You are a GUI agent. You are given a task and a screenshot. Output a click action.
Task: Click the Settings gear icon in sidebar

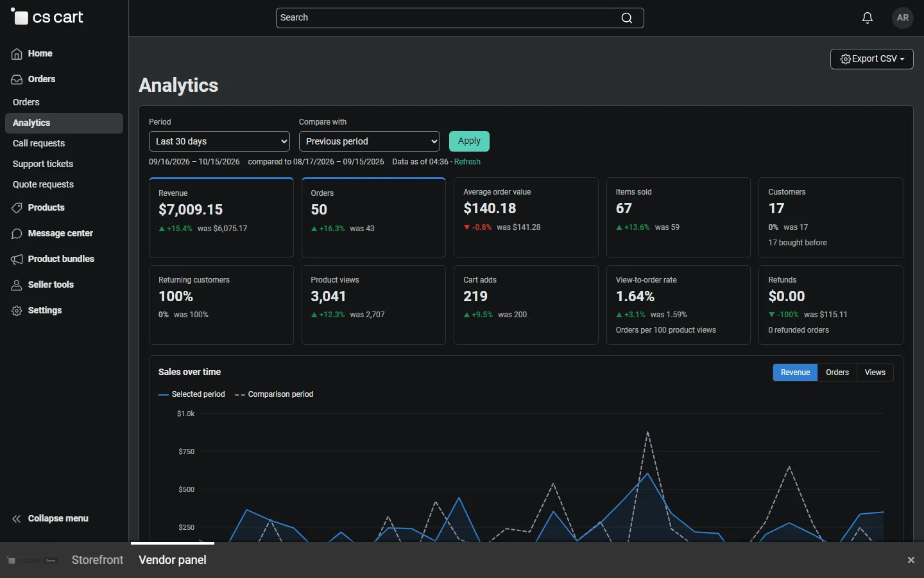click(x=17, y=311)
